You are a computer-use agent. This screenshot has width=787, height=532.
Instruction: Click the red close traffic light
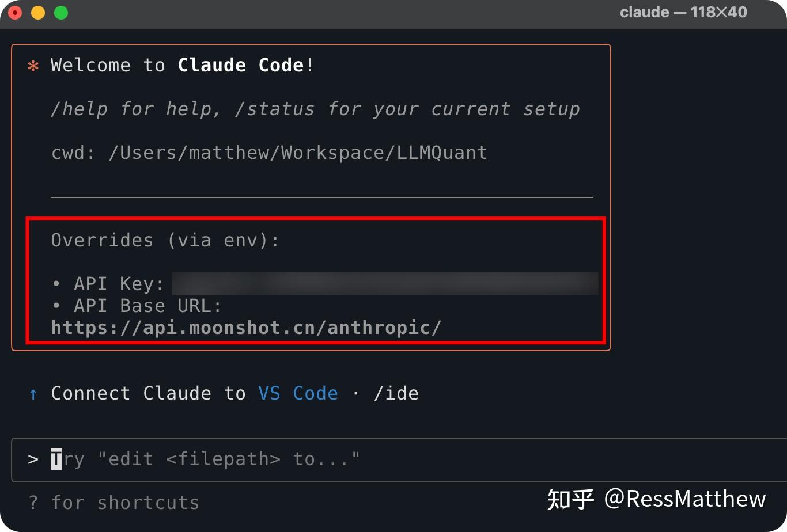click(14, 12)
